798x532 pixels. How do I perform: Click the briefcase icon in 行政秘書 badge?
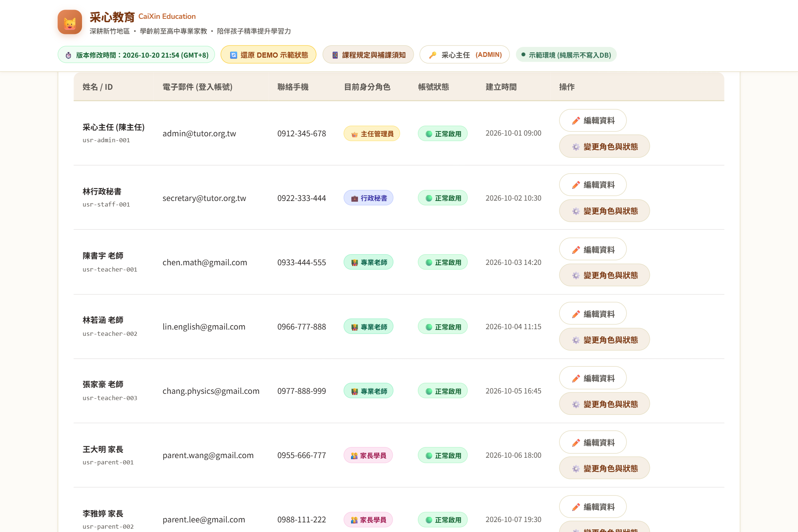tap(354, 198)
